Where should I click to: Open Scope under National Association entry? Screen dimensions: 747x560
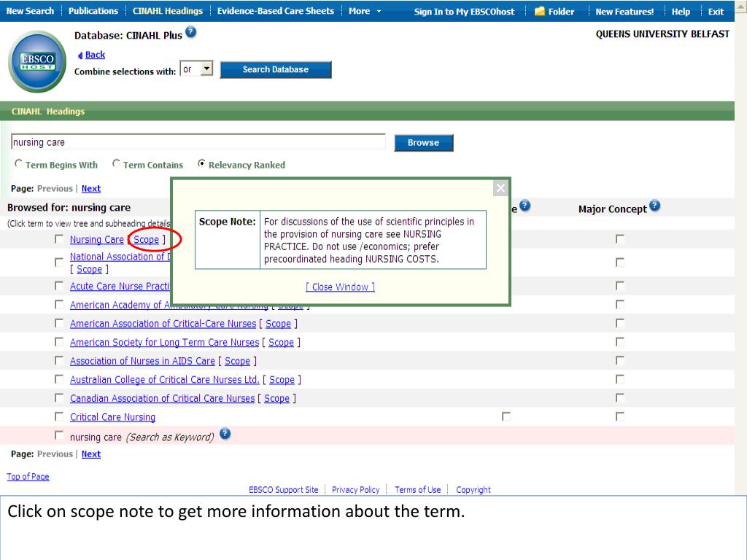[x=89, y=270]
